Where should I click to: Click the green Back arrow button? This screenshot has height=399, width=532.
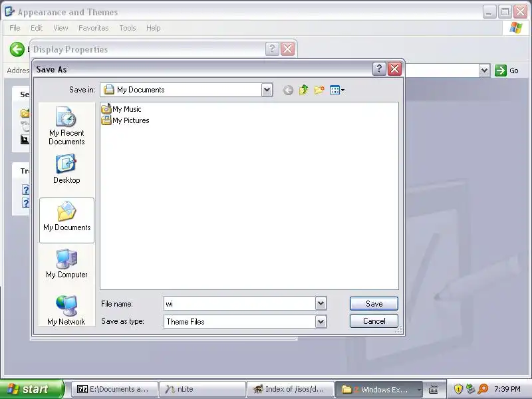tap(17, 49)
